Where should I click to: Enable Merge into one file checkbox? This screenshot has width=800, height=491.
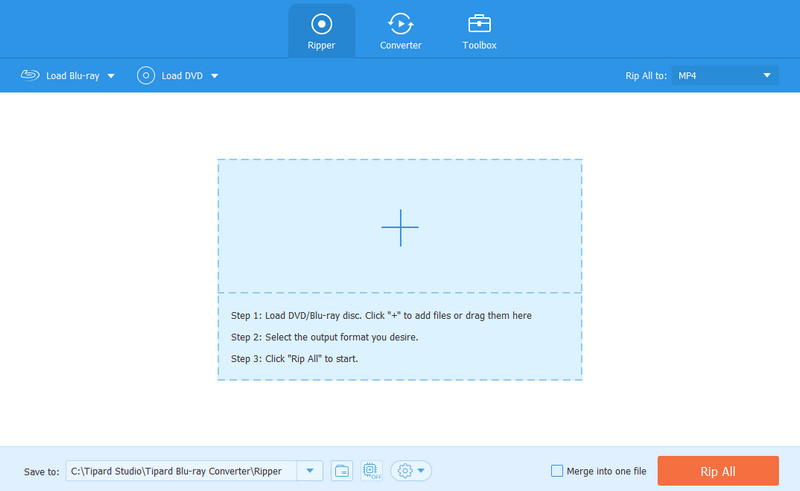(557, 471)
